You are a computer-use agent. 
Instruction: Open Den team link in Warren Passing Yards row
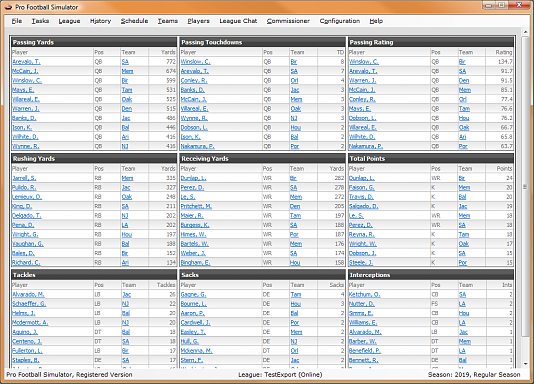(127, 109)
